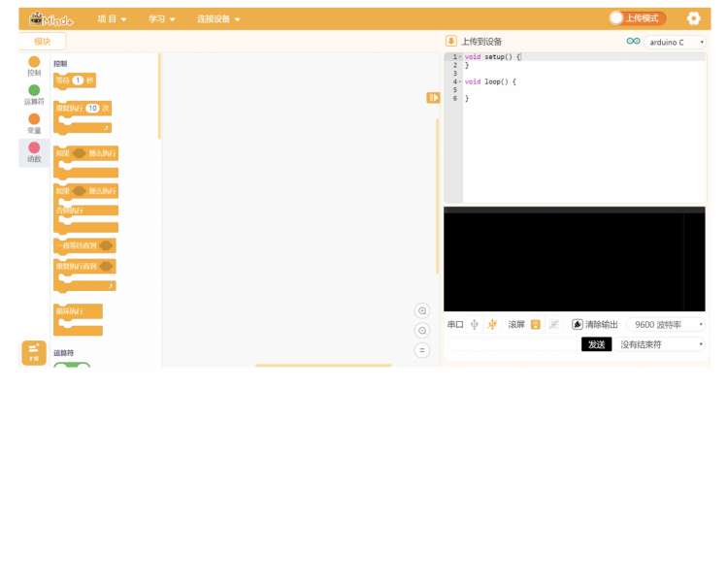
Task: Click the 上传到设备 button text
Action: tap(481, 42)
